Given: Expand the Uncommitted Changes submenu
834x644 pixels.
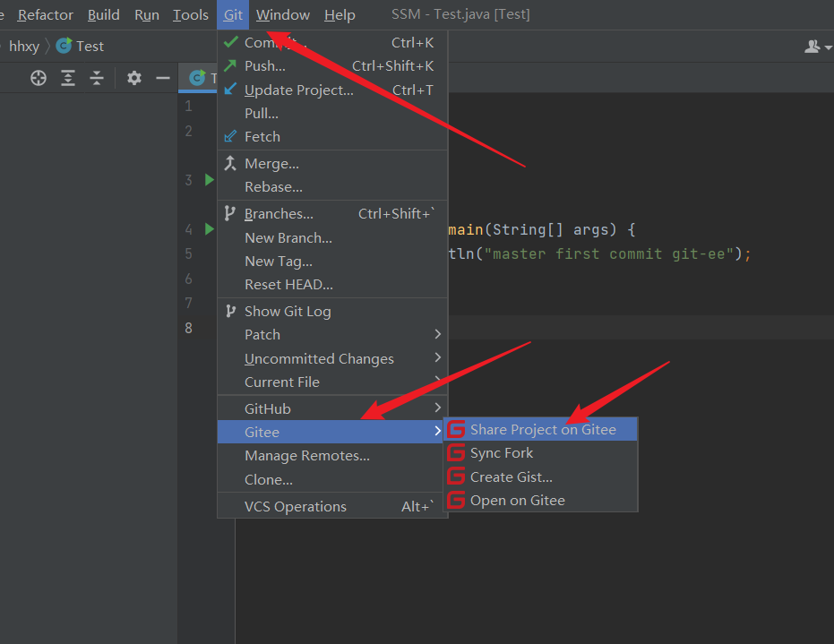Looking at the screenshot, I should tap(332, 358).
